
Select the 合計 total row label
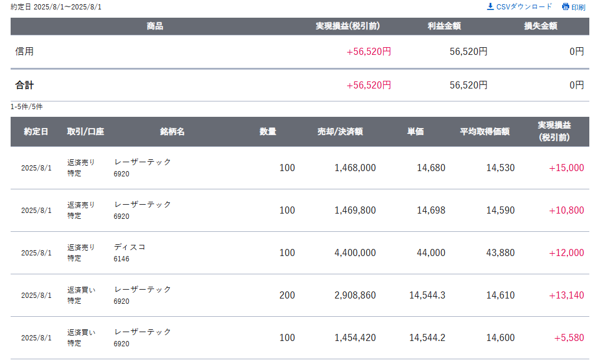coord(24,85)
